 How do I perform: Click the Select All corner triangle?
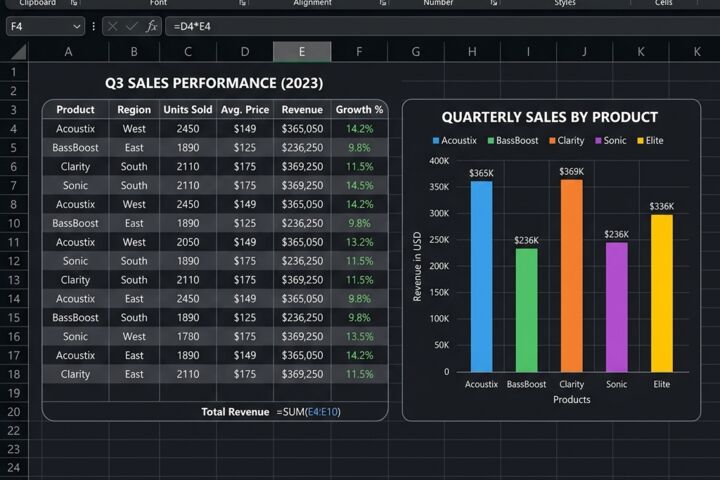click(19, 52)
